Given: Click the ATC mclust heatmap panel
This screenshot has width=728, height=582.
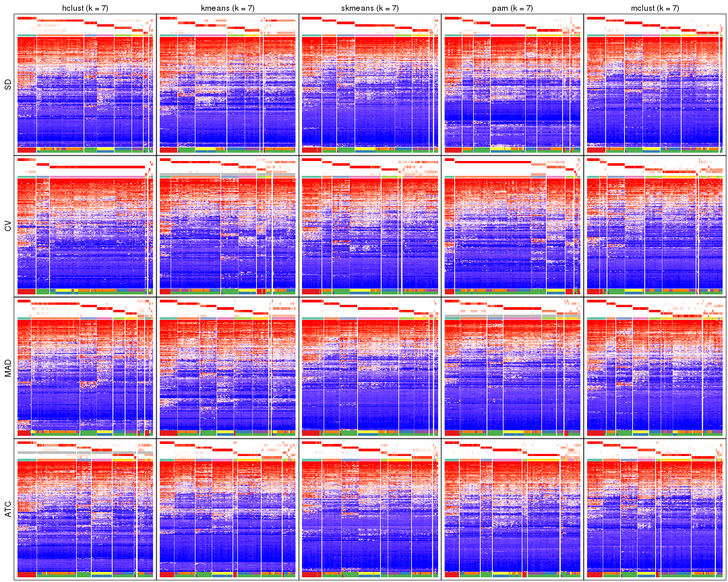Looking at the screenshot, I should coord(654,512).
